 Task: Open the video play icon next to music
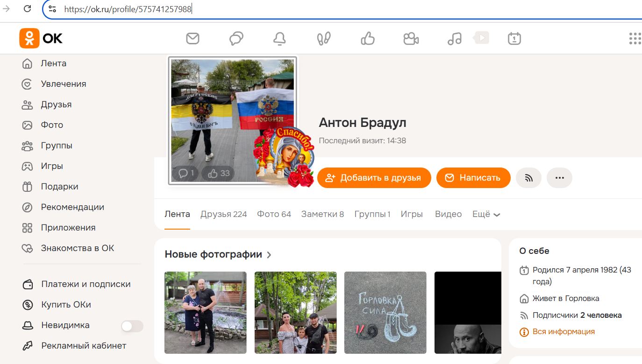(482, 37)
